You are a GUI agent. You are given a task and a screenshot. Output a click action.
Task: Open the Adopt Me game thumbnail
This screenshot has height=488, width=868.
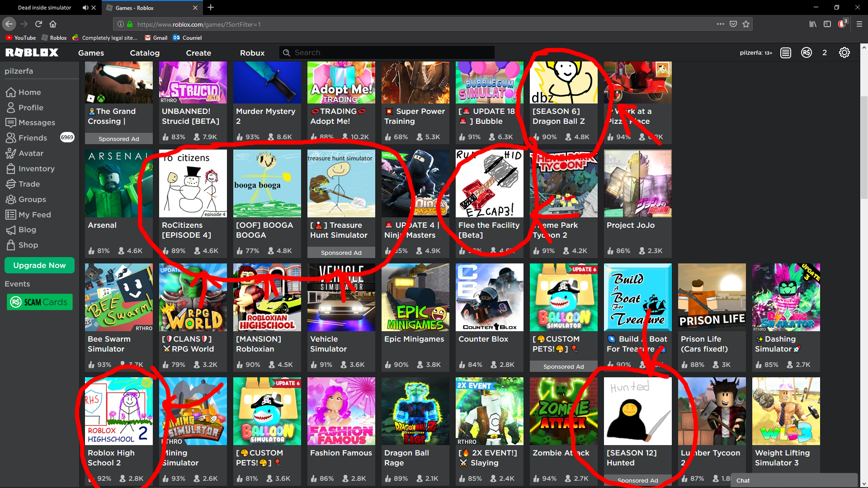pyautogui.click(x=341, y=82)
